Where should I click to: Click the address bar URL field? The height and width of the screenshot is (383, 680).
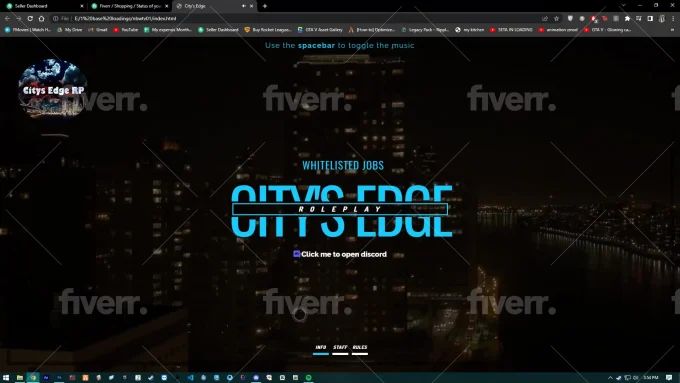(304, 19)
